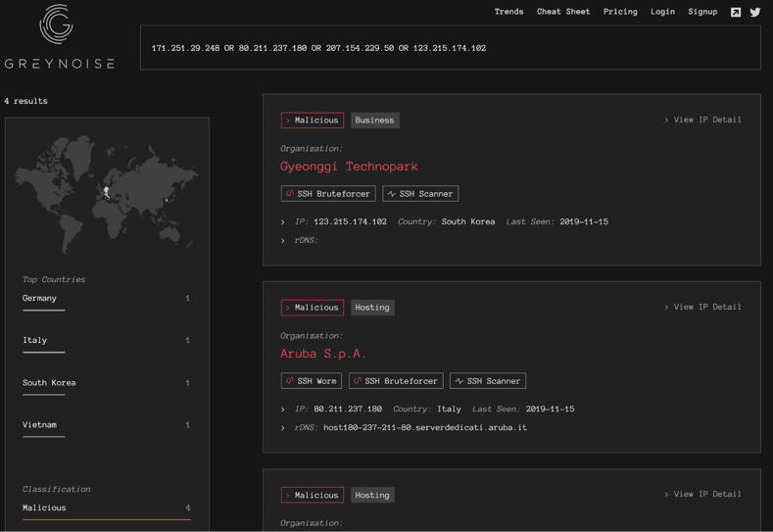Click the SSH Worm tag icon
The height and width of the screenshot is (532, 773).
point(290,381)
